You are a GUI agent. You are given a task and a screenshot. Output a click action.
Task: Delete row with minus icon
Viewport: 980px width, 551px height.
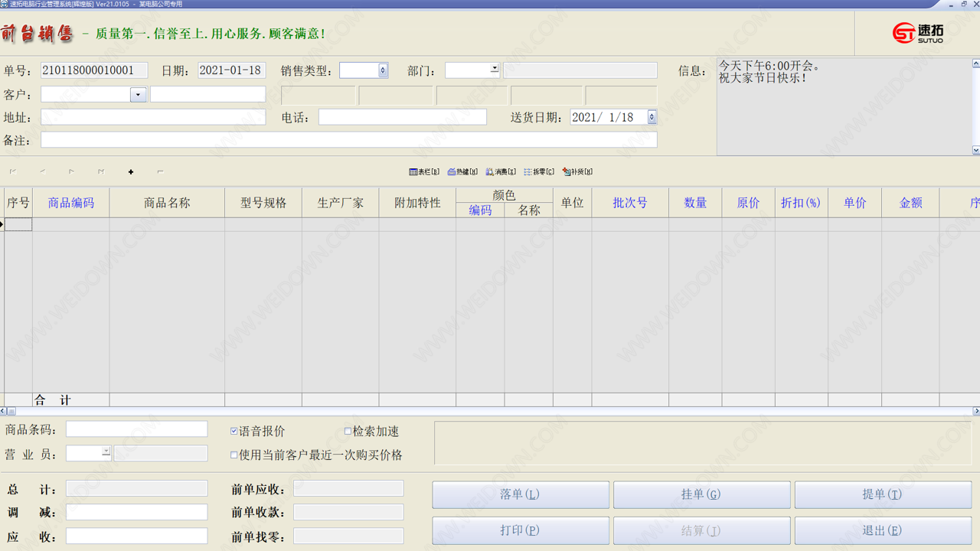click(160, 171)
